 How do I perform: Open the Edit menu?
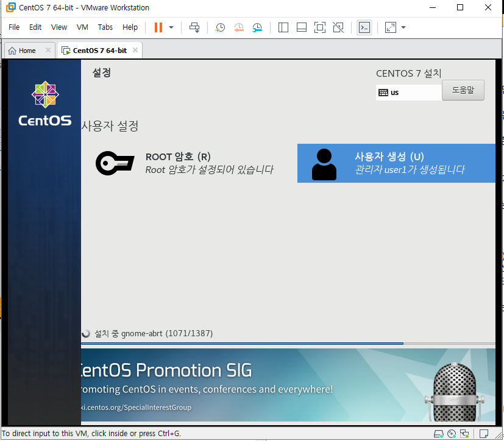[x=35, y=27]
